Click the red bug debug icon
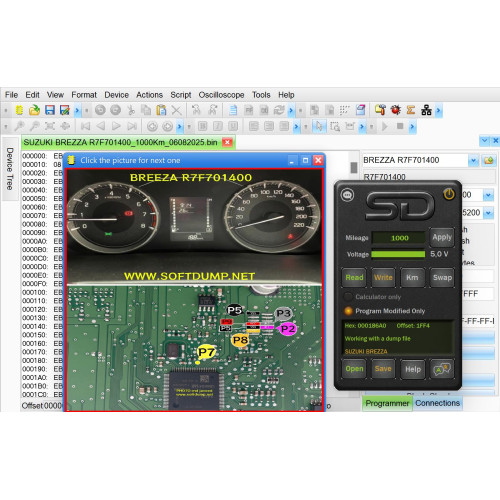 396,110
